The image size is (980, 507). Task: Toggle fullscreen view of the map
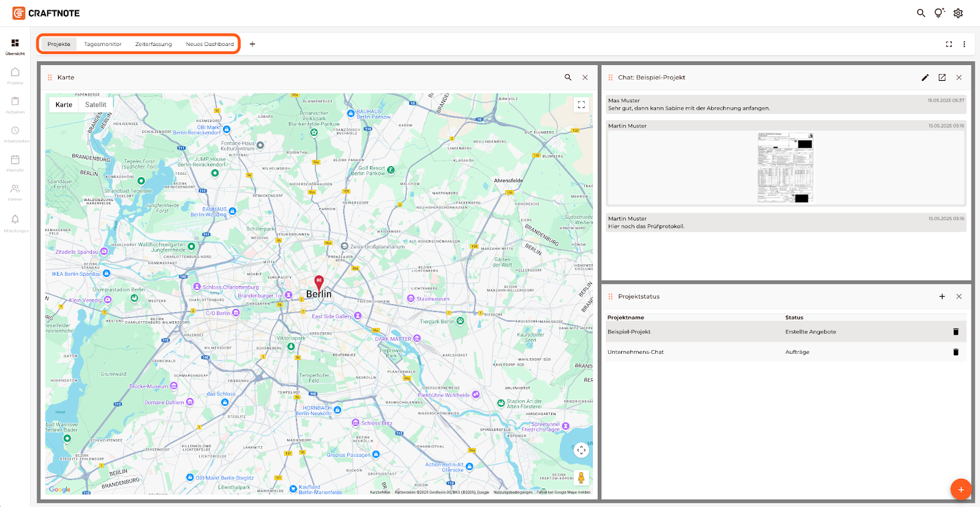point(581,105)
